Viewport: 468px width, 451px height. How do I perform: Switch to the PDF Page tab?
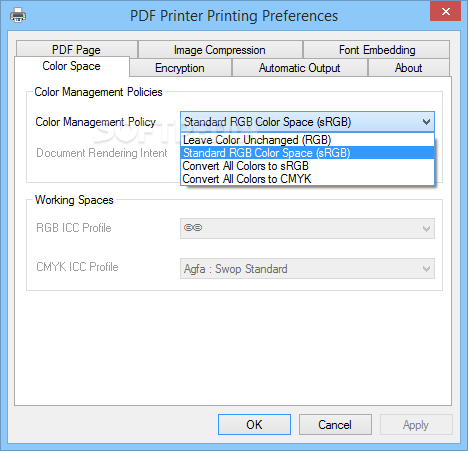pyautogui.click(x=77, y=50)
